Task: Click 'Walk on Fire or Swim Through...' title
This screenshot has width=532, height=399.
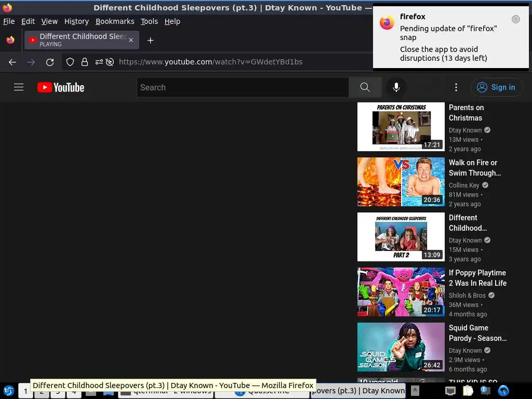Action: click(475, 168)
